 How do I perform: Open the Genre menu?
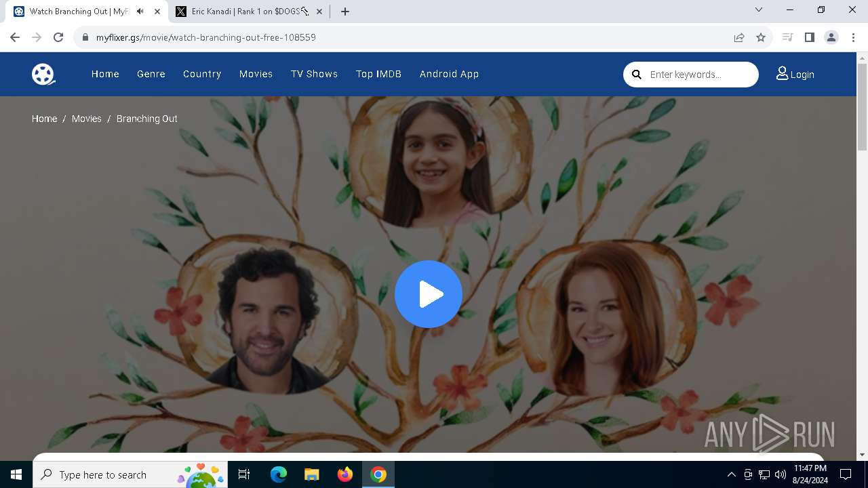click(x=151, y=74)
